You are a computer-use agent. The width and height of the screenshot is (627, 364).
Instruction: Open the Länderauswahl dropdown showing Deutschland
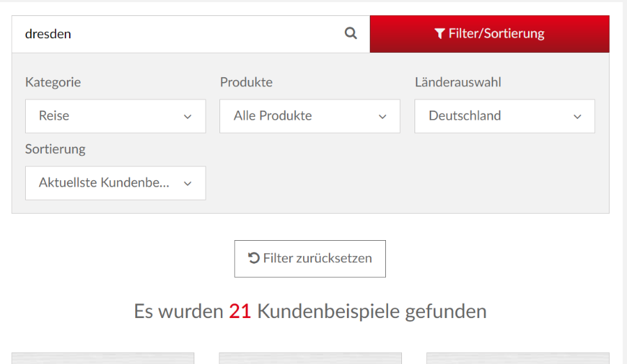coord(504,116)
